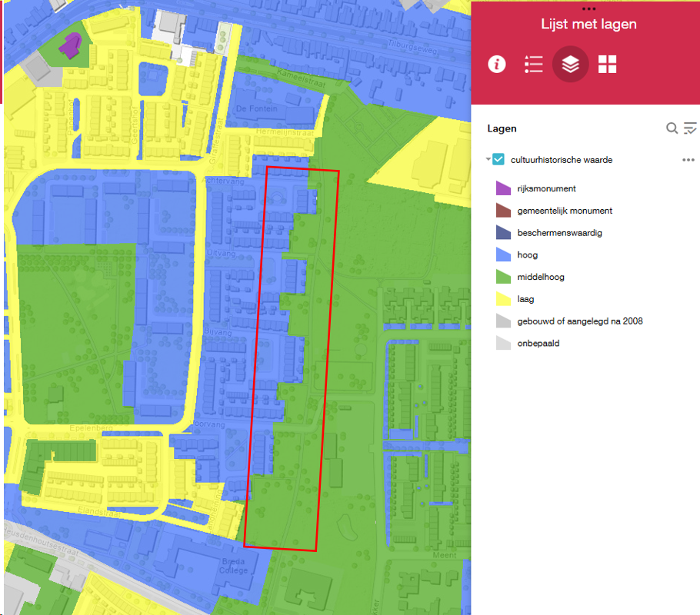
Task: Click the 'Tilburgseweg' street label on map
Action: click(x=412, y=46)
